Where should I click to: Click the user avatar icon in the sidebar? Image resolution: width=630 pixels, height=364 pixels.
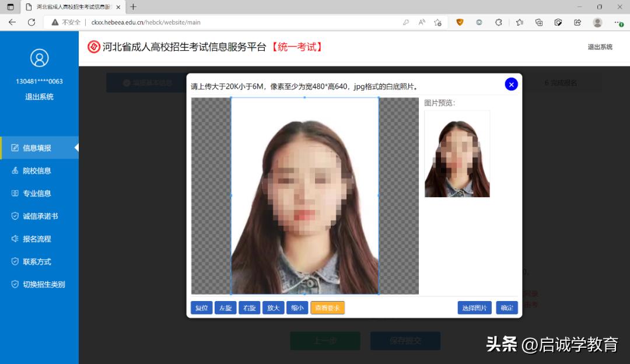click(x=39, y=58)
